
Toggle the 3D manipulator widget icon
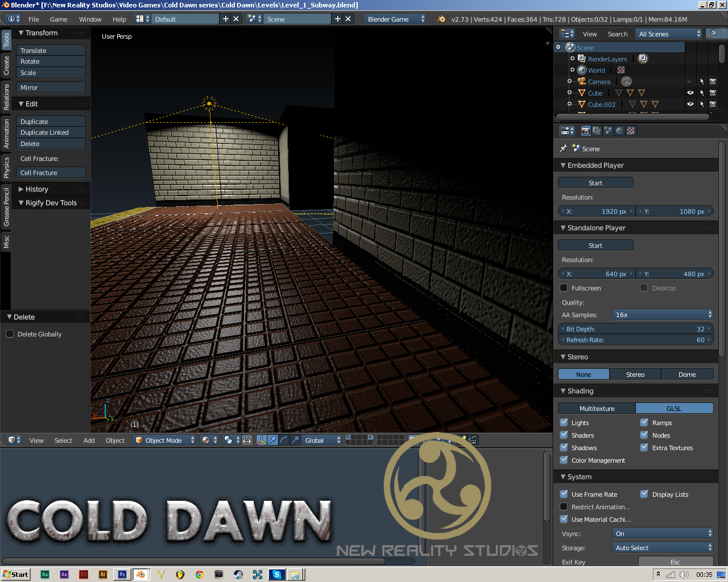click(x=262, y=440)
